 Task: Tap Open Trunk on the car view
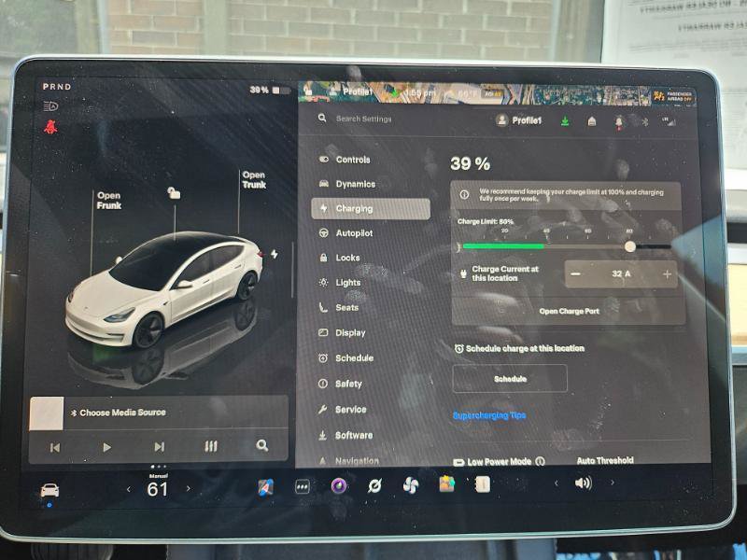254,180
